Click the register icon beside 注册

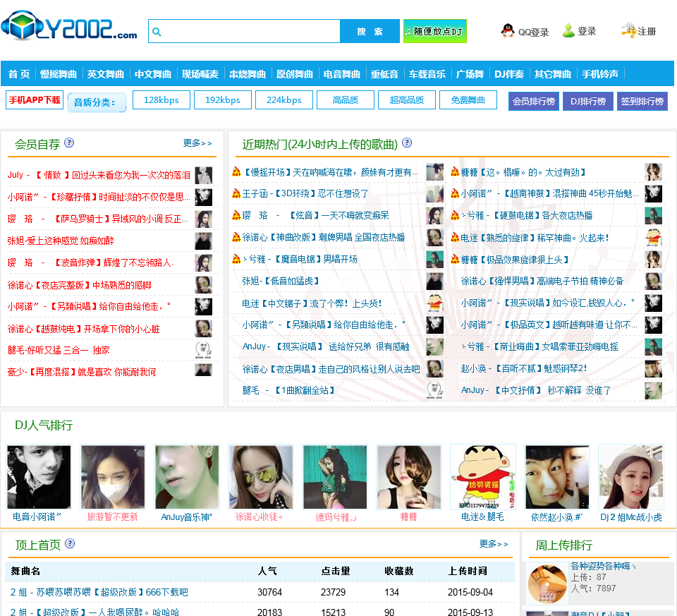pyautogui.click(x=628, y=30)
